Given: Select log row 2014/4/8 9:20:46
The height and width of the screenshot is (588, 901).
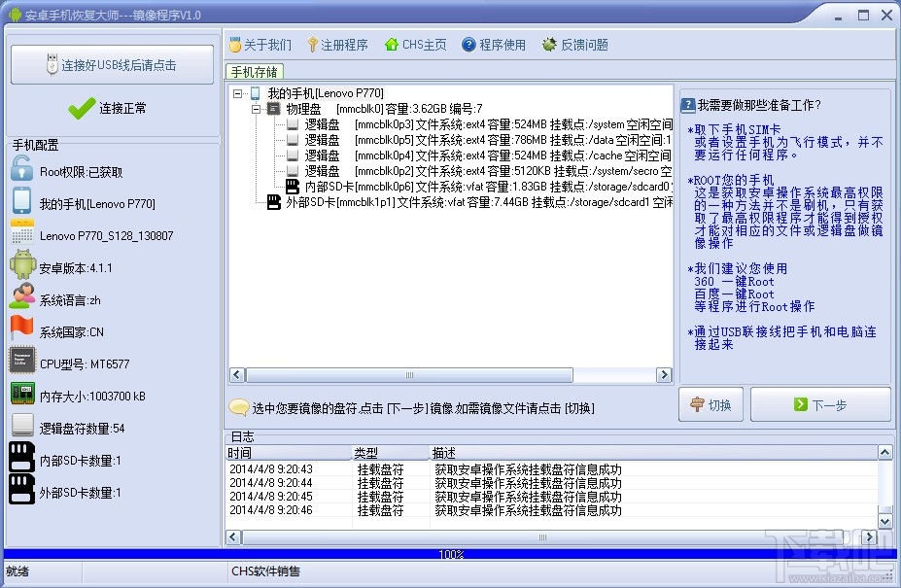Looking at the screenshot, I should (552, 510).
